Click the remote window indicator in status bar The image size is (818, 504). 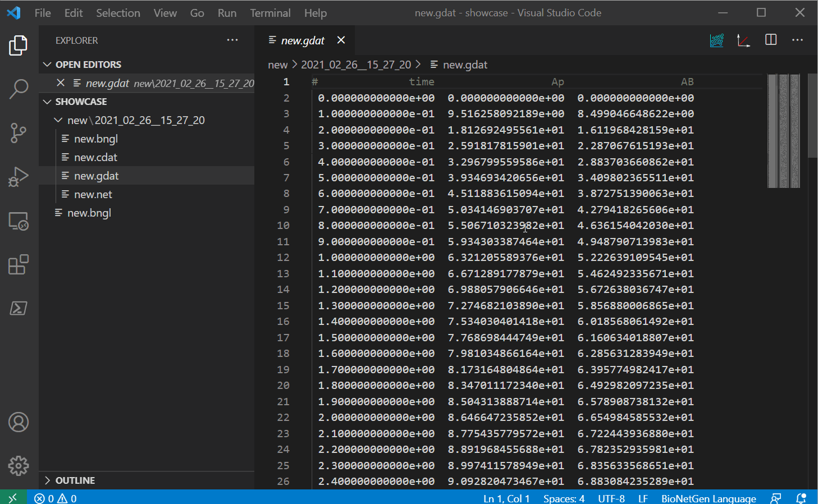(13, 498)
